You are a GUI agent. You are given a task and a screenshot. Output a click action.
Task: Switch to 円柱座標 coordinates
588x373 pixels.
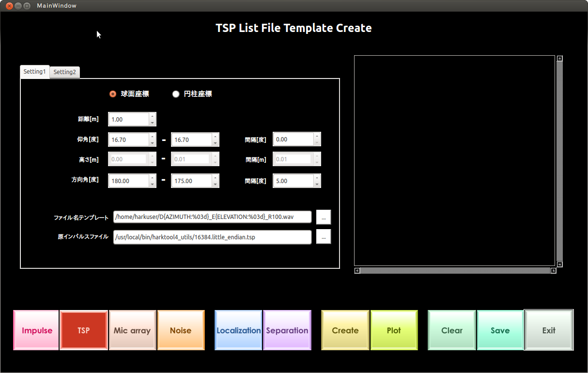pyautogui.click(x=176, y=94)
